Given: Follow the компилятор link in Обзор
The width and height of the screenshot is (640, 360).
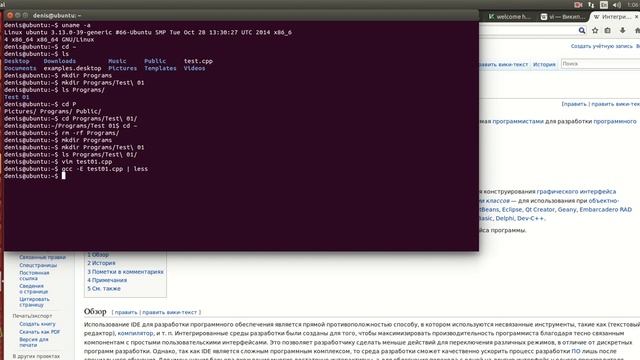Looking at the screenshot, I should click(x=135, y=333).
